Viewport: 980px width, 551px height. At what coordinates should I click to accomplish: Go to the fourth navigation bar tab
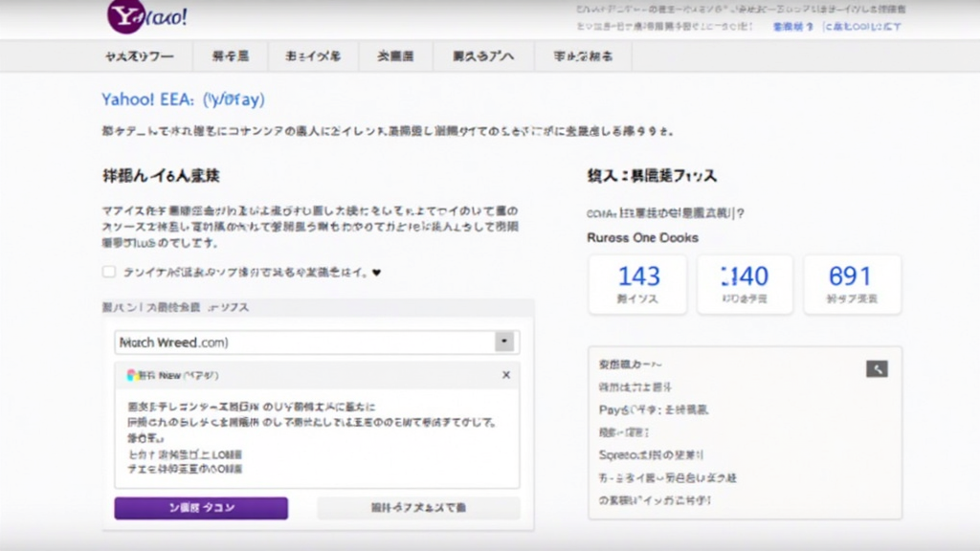395,56
